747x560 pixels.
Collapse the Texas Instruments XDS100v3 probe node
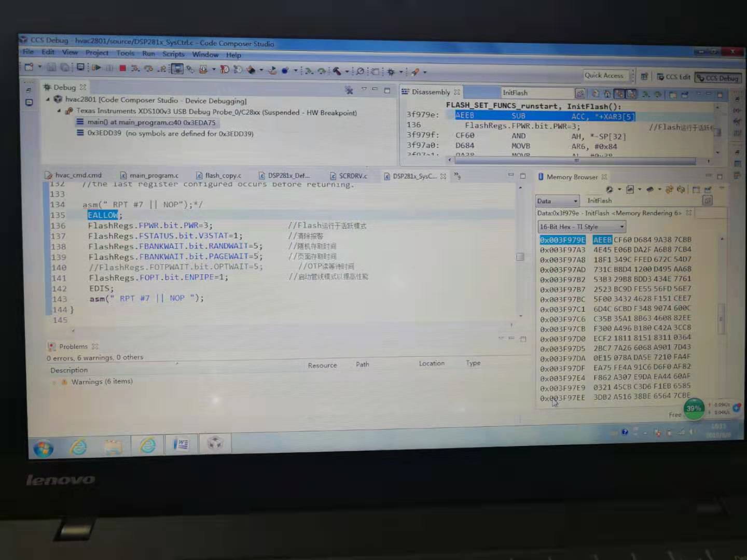click(59, 110)
